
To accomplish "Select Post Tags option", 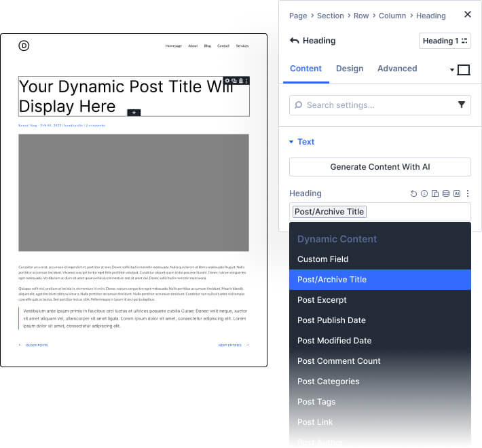I will click(x=380, y=402).
